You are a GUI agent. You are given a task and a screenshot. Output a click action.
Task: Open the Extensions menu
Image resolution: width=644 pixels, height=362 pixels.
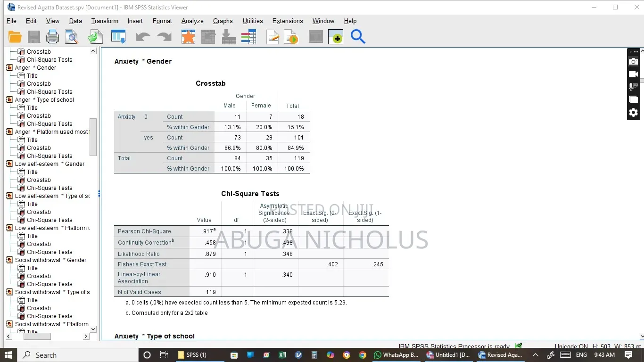[x=288, y=21]
